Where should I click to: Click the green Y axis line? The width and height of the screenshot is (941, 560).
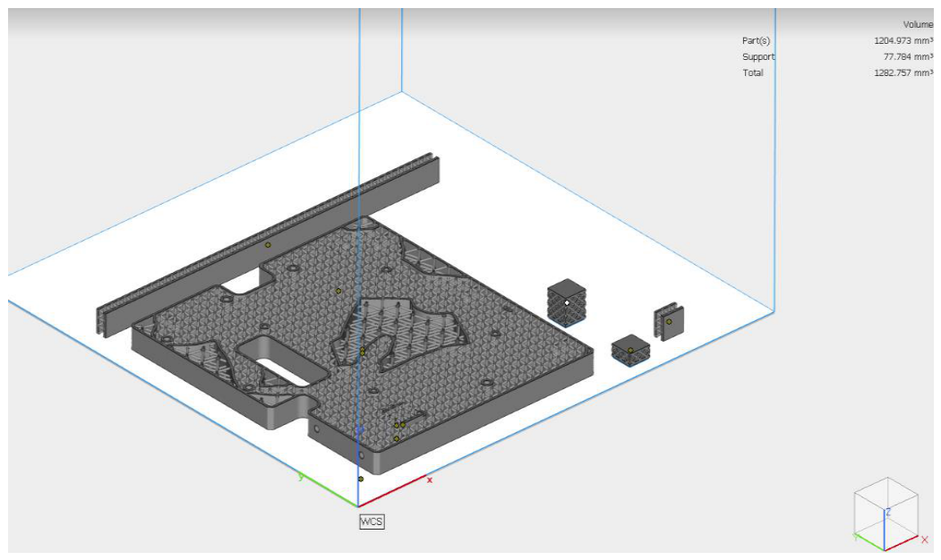click(x=329, y=491)
